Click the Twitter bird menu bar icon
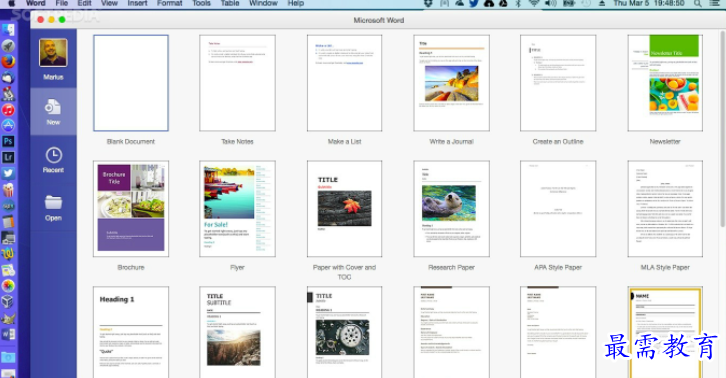The width and height of the screenshot is (726, 378). click(474, 3)
